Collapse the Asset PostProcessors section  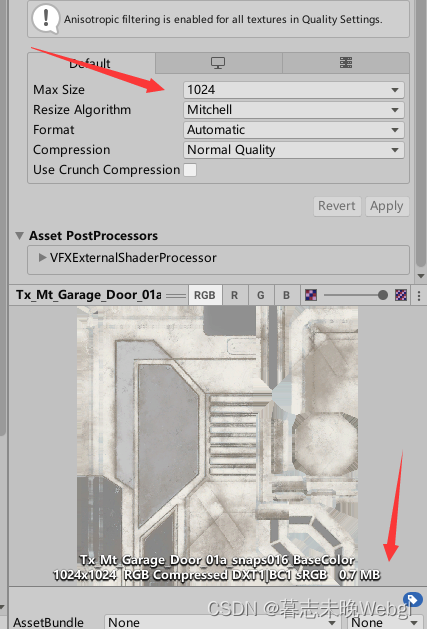(19, 235)
